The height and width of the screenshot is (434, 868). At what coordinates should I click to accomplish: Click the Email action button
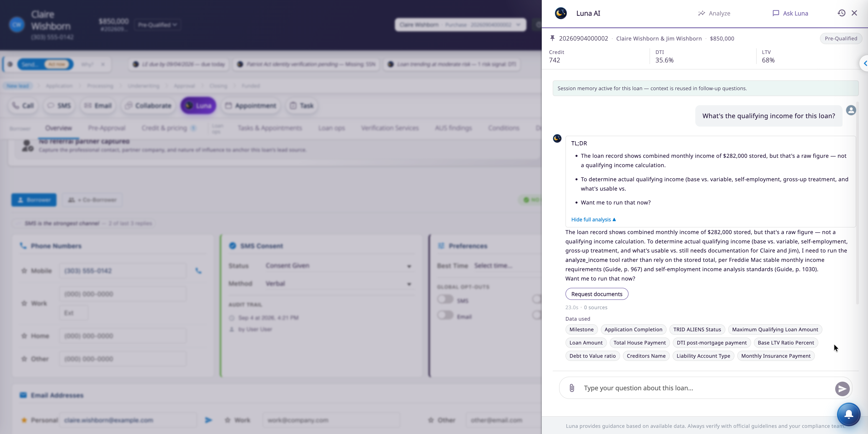click(98, 106)
